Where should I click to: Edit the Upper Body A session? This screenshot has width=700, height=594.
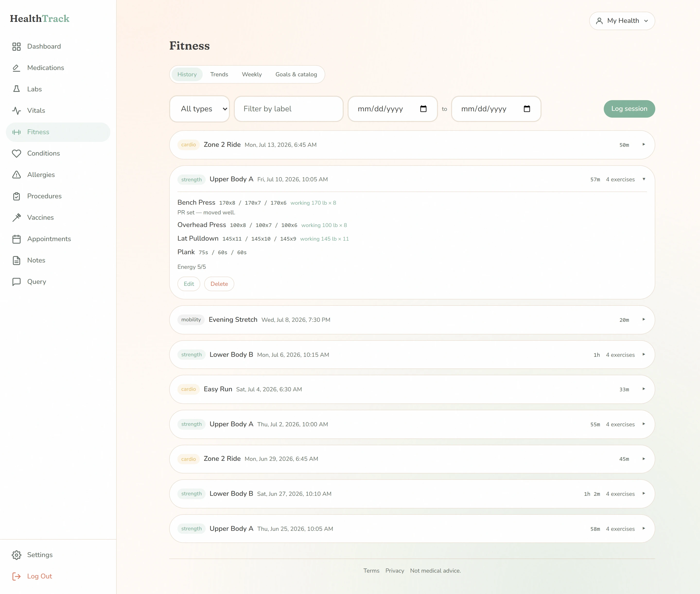point(189,284)
